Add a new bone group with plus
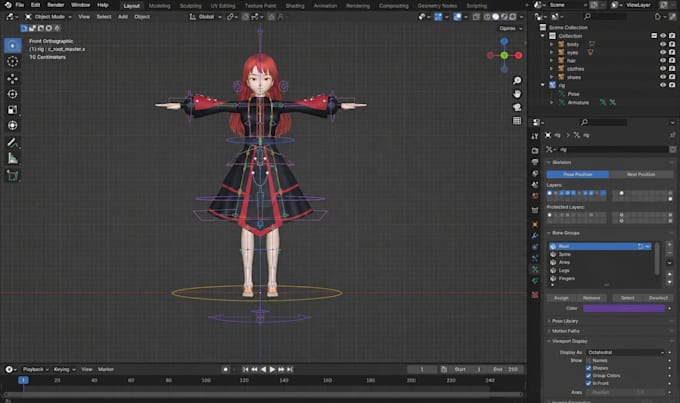Image resolution: width=680 pixels, height=403 pixels. pyautogui.click(x=669, y=245)
